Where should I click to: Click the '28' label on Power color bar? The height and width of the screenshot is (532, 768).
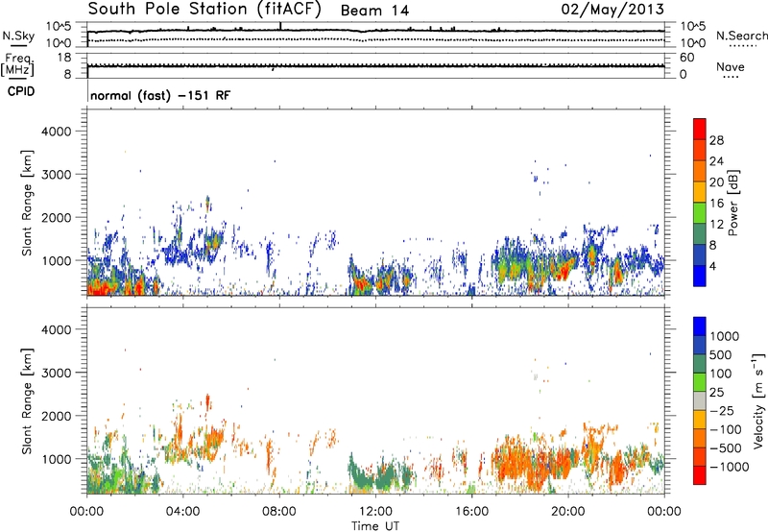pyautogui.click(x=716, y=140)
